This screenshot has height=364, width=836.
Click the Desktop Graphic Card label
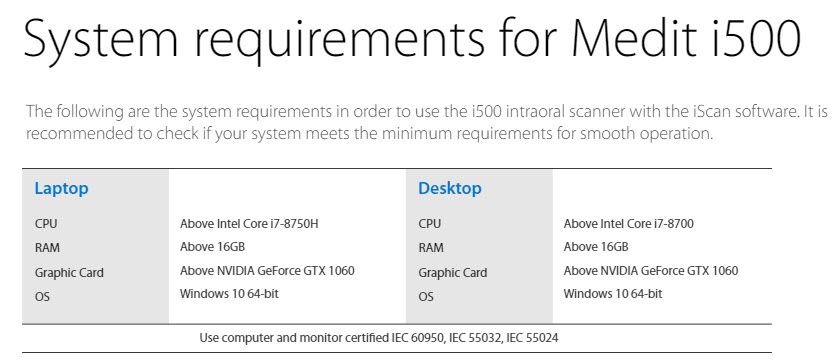pos(453,273)
